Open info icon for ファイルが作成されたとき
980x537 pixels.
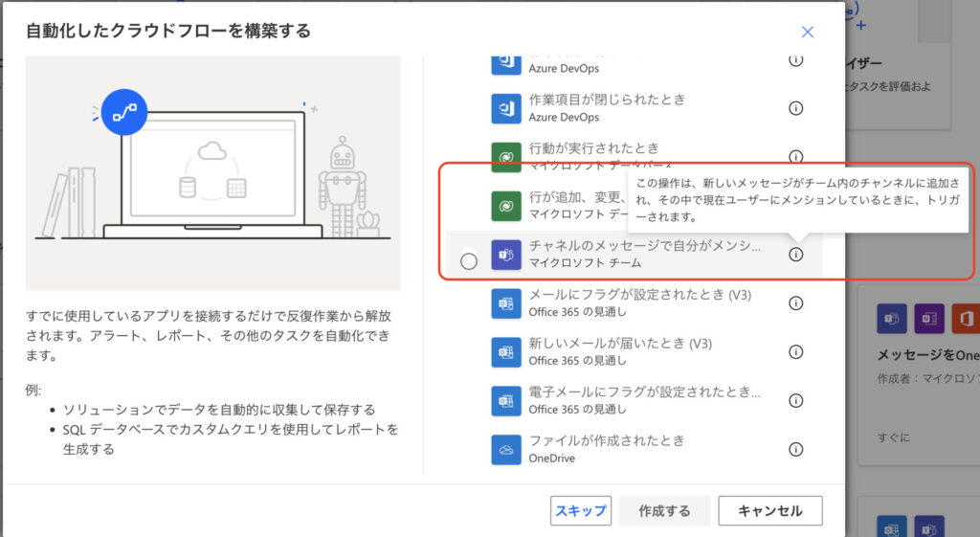[795, 450]
